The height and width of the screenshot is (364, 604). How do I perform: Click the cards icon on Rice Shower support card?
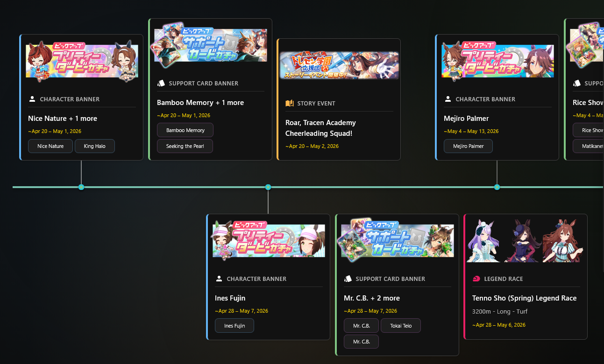[577, 83]
